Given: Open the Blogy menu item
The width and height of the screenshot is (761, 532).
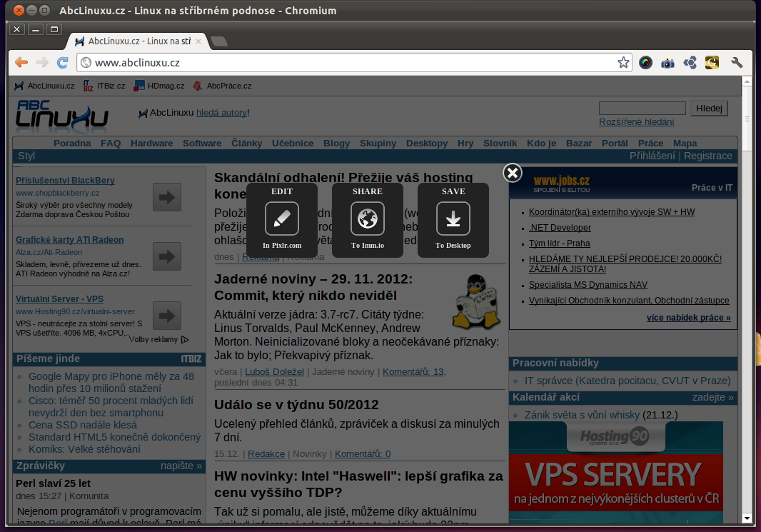Looking at the screenshot, I should pos(336,144).
